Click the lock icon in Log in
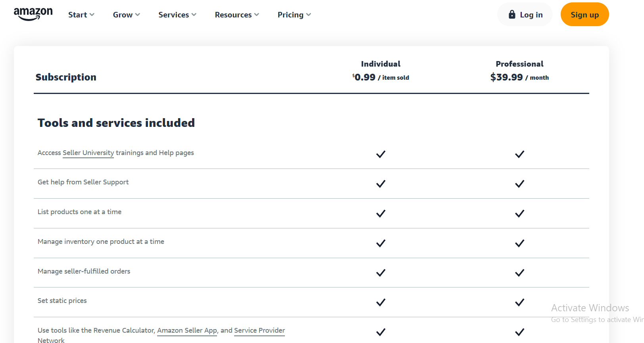 click(512, 14)
